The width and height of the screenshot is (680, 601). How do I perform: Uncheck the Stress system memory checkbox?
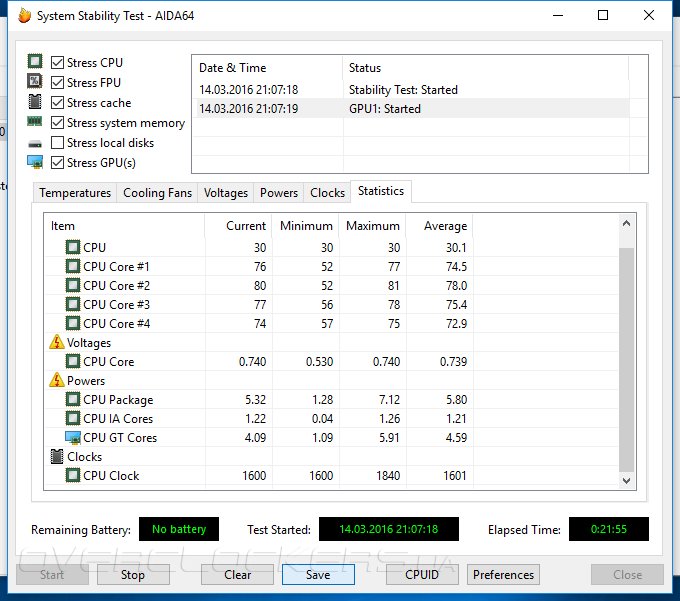tap(57, 123)
